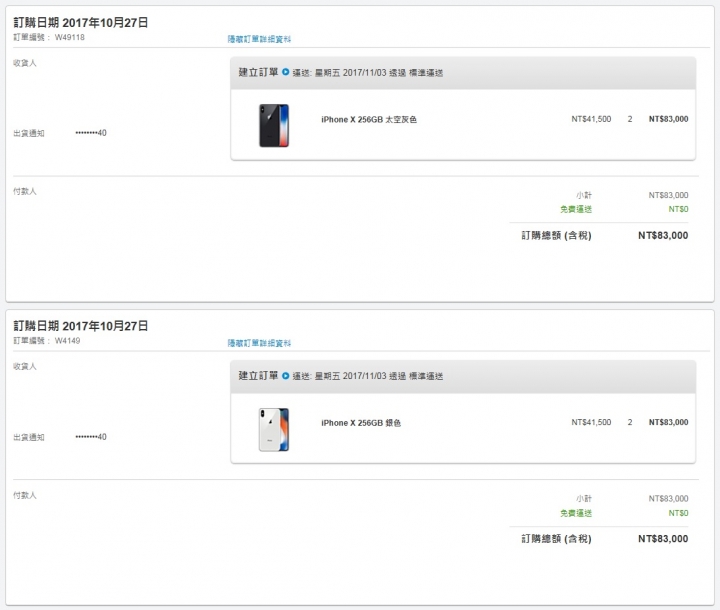The width and height of the screenshot is (720, 610).
Task: Open Silver iPhone X product thumbnail
Action: pyautogui.click(x=274, y=429)
